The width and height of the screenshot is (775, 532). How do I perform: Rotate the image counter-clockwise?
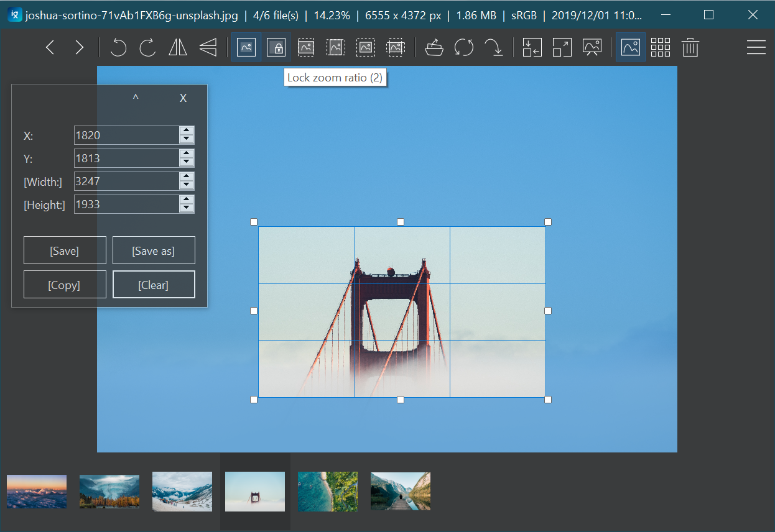click(118, 47)
